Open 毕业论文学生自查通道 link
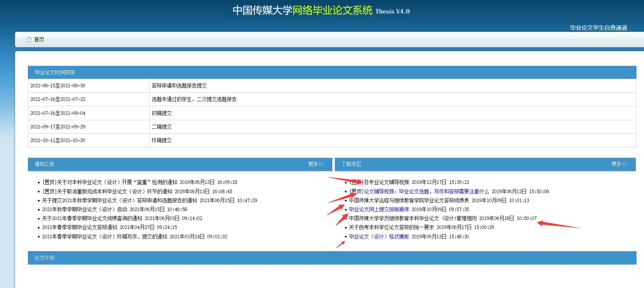The height and width of the screenshot is (288, 644). pos(598,28)
